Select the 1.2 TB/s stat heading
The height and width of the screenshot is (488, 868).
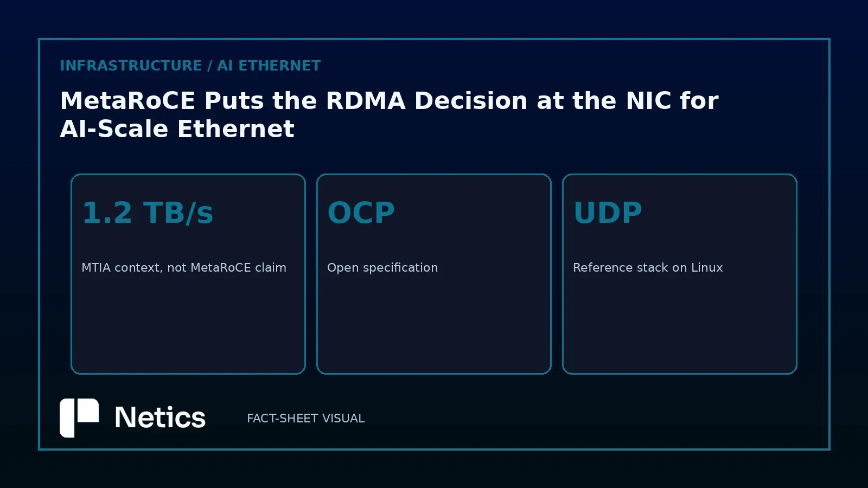148,213
